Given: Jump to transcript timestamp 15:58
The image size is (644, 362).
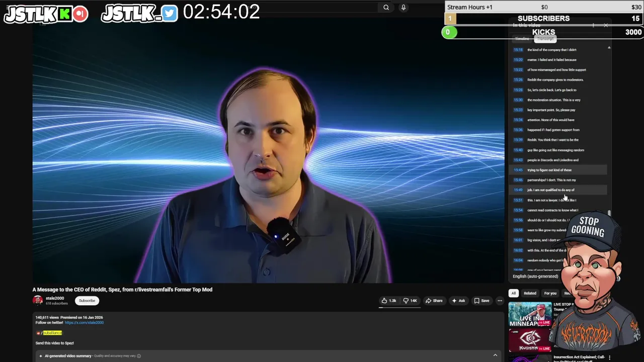Looking at the screenshot, I should [518, 230].
